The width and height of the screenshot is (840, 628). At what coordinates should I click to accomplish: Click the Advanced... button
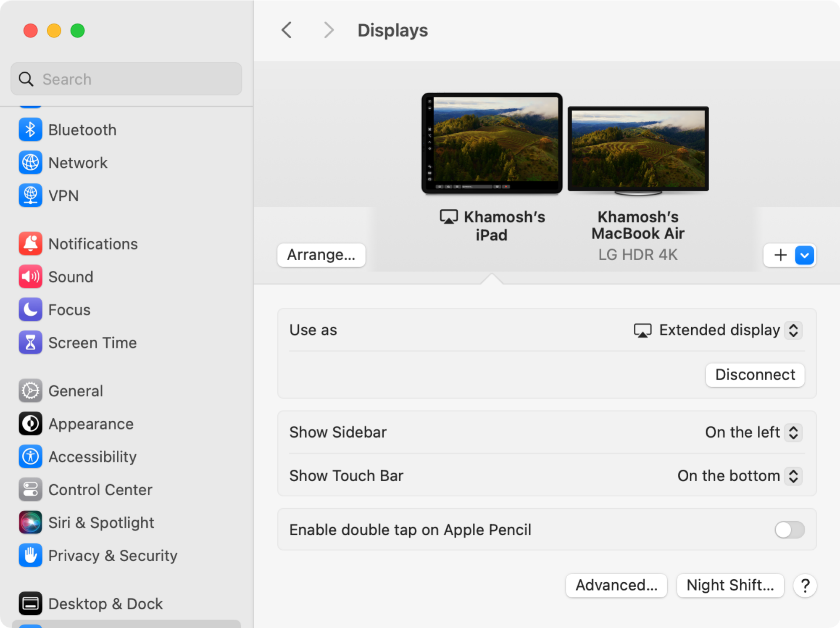(616, 585)
